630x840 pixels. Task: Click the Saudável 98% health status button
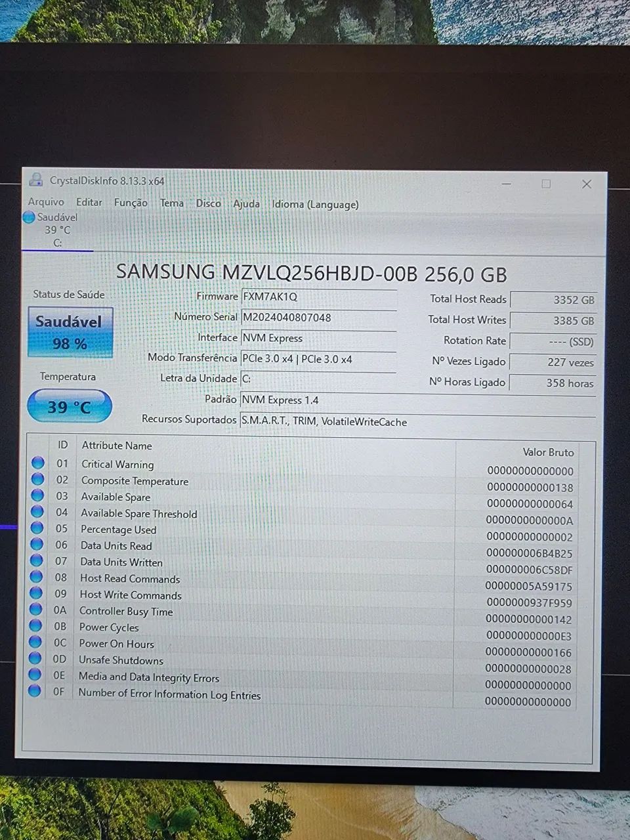click(70, 332)
